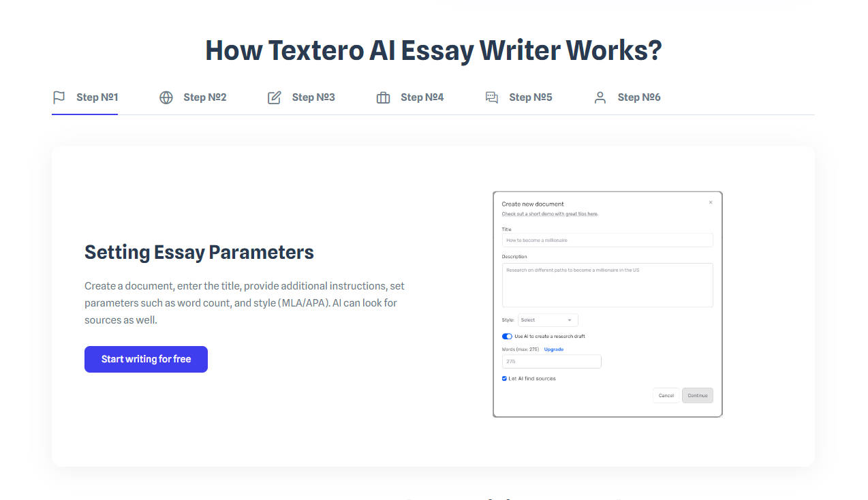This screenshot has height=500, width=868.
Task: Select the flag icon beside Step №1
Action: [x=59, y=97]
